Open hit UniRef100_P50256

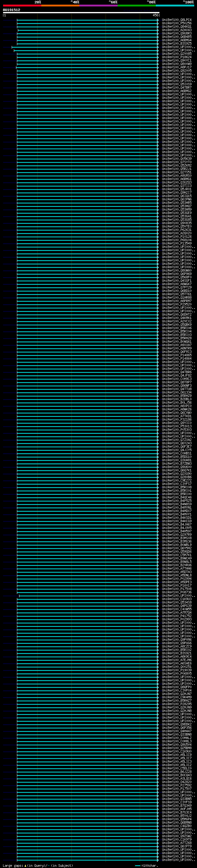pyautogui.click(x=176, y=23)
